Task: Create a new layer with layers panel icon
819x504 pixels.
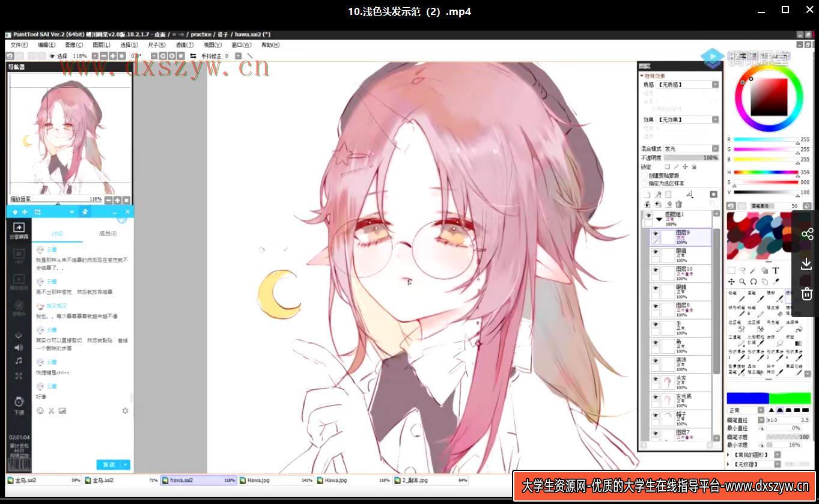Action: click(x=647, y=195)
